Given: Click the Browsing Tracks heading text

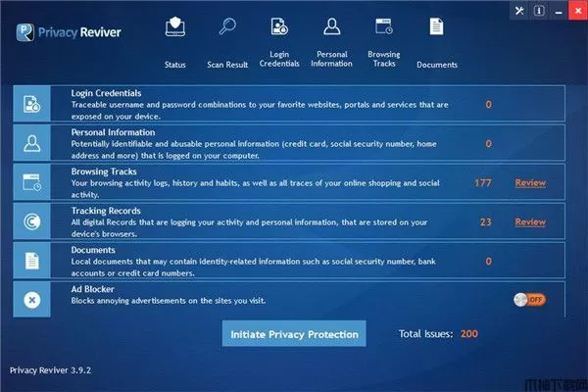Looking at the screenshot, I should (104, 171).
